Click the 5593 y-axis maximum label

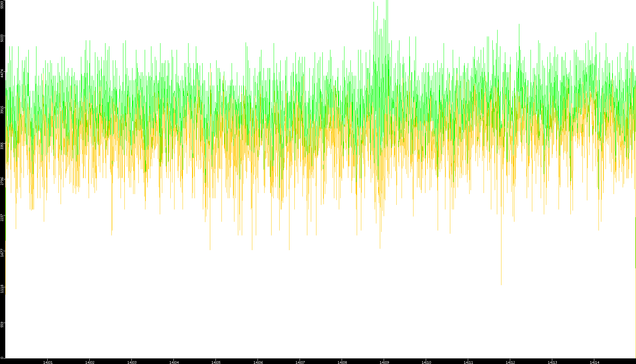pos(2,5)
